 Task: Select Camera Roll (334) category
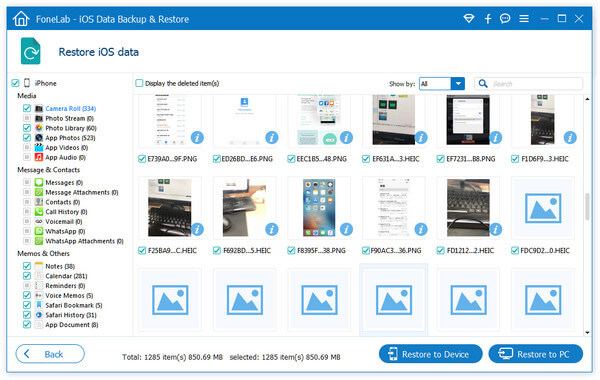70,109
